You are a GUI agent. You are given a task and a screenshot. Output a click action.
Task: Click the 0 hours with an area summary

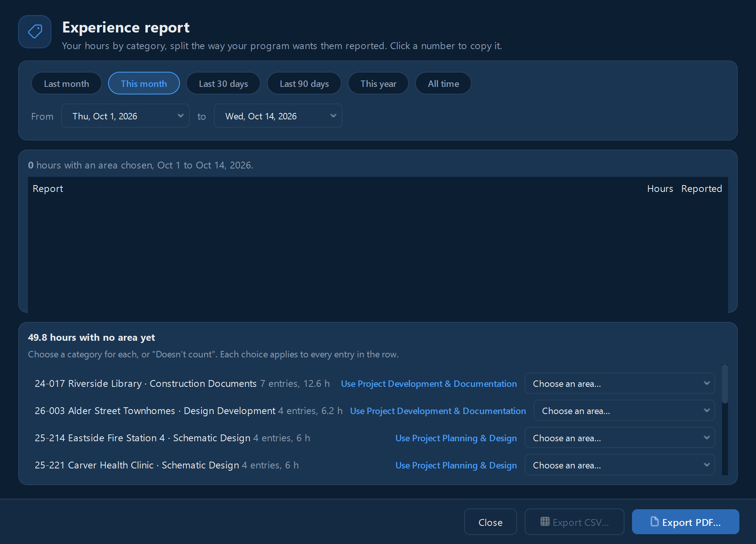(x=141, y=165)
